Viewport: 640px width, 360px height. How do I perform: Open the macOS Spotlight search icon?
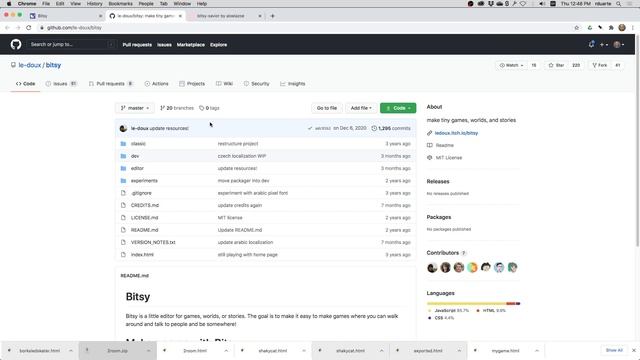click(618, 4)
